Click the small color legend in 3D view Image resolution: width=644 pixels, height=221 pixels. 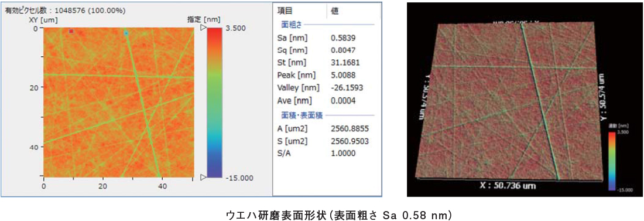pos(612,161)
